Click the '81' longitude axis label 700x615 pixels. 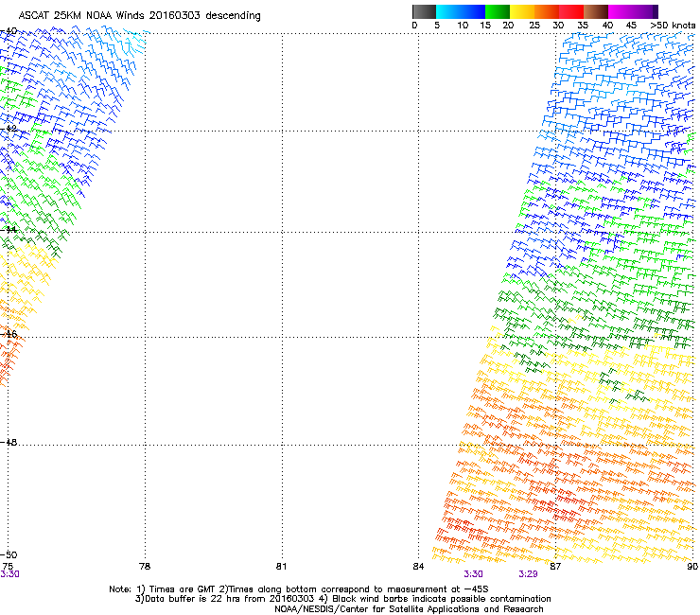pyautogui.click(x=281, y=567)
